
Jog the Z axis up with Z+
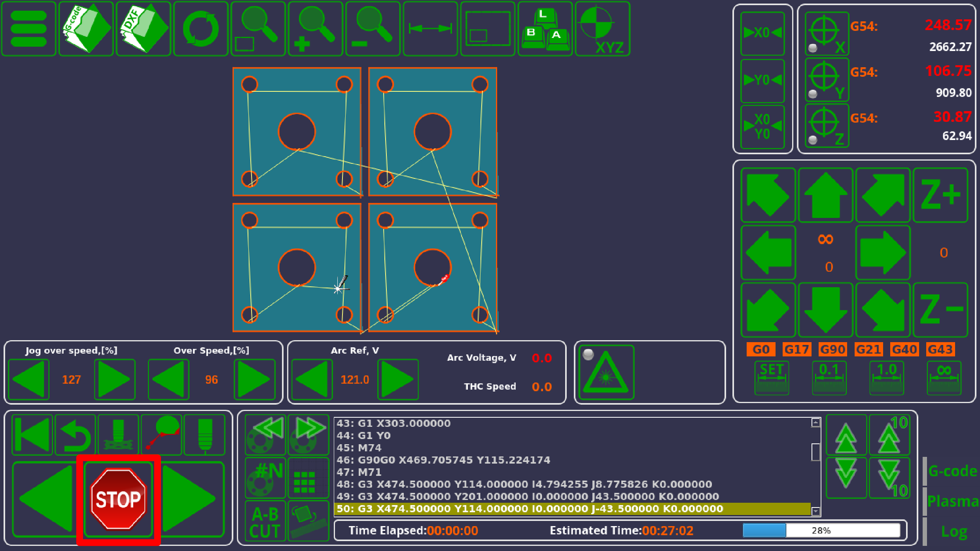(x=940, y=195)
